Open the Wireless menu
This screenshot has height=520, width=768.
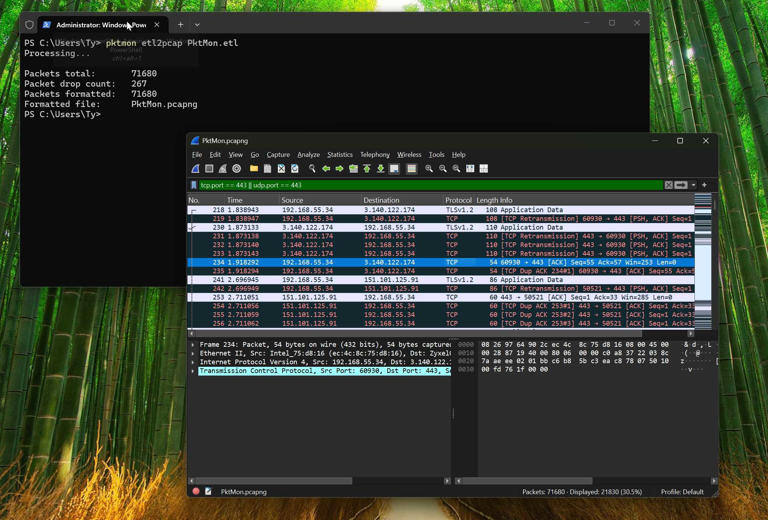click(409, 155)
